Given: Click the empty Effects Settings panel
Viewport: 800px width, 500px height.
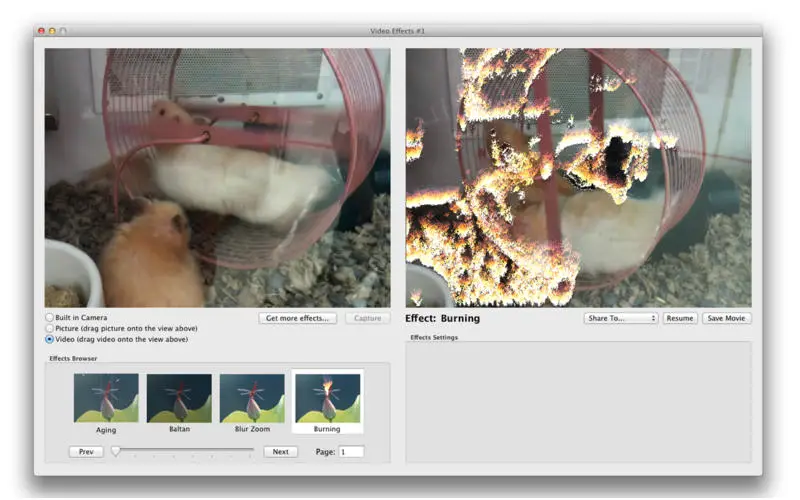Looking at the screenshot, I should click(578, 402).
